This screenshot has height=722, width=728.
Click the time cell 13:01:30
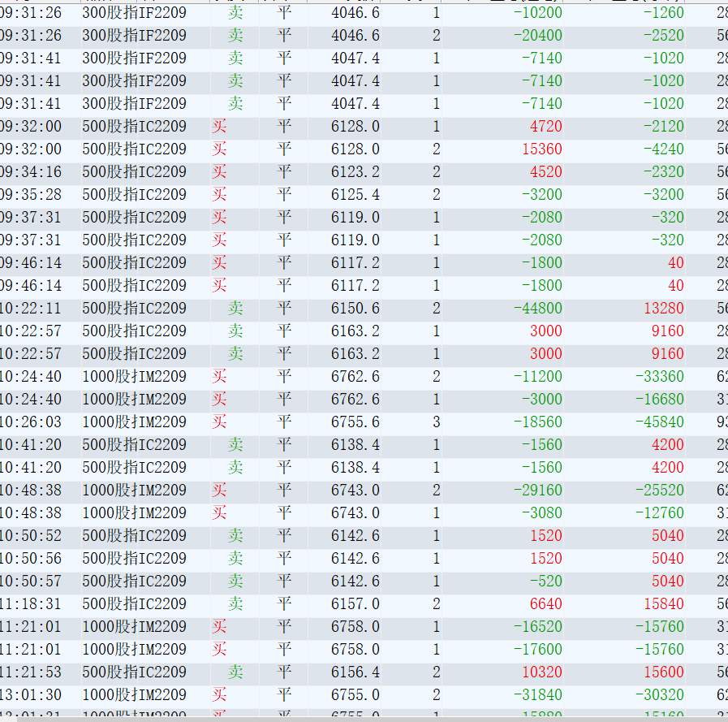coord(31,695)
